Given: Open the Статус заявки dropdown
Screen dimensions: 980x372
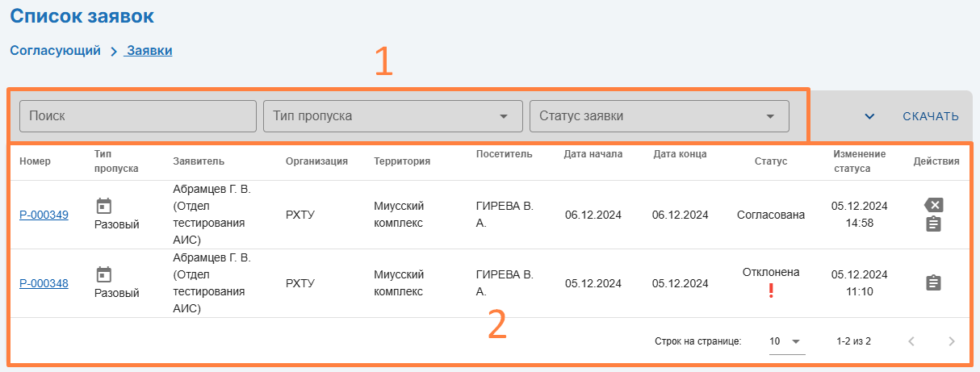Looking at the screenshot, I should tap(659, 116).
